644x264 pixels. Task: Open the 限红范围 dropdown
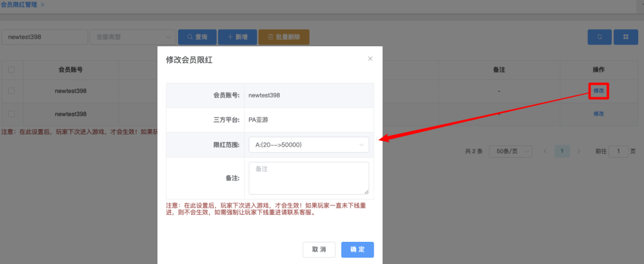pos(309,145)
